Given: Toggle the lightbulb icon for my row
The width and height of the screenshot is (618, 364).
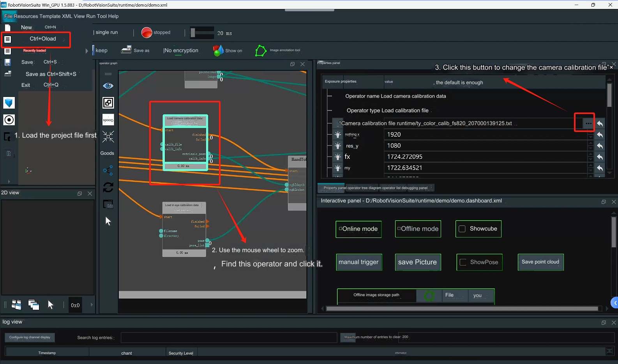Looking at the screenshot, I should click(338, 168).
